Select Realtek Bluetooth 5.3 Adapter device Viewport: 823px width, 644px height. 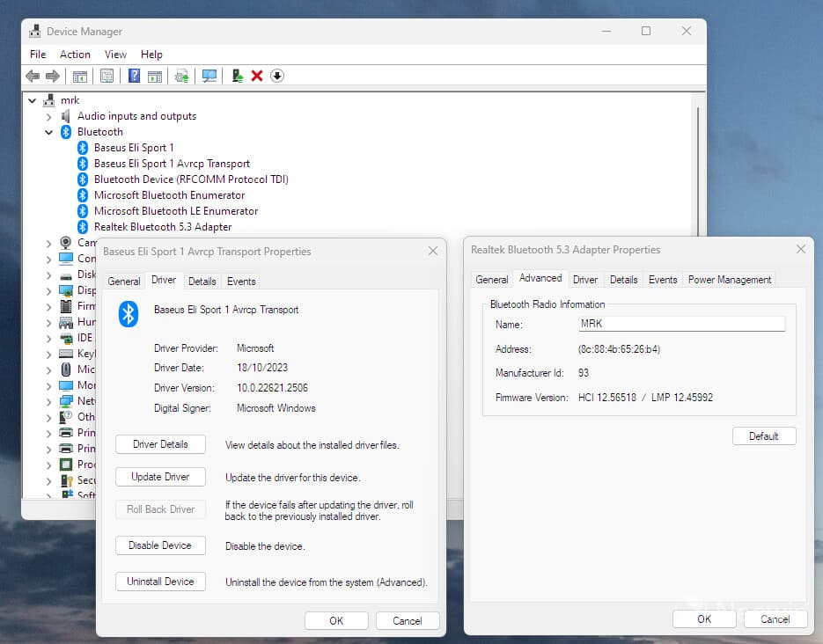(163, 227)
